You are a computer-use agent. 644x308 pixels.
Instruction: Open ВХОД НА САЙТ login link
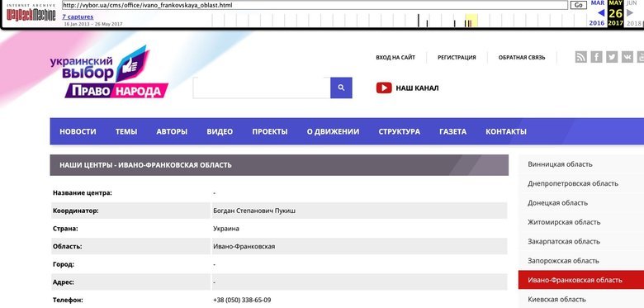click(395, 58)
